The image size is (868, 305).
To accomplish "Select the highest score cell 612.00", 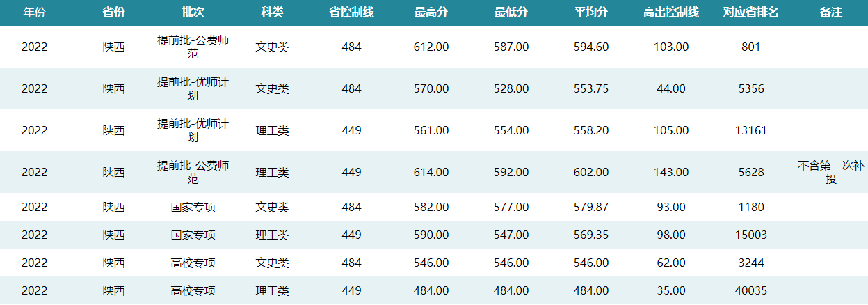I will coord(431,47).
